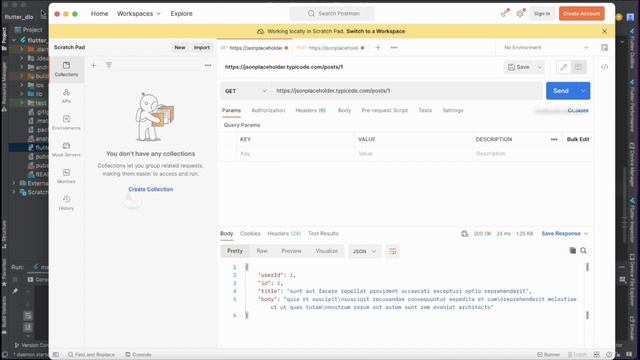Click the edit pencil icon
Viewport: 640px width, 360px height.
click(x=564, y=67)
